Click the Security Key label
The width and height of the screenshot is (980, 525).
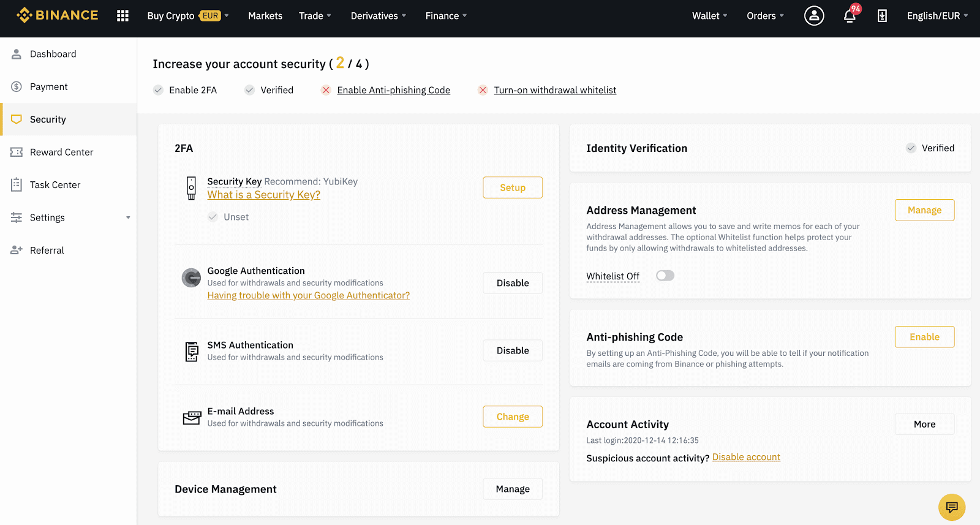234,181
